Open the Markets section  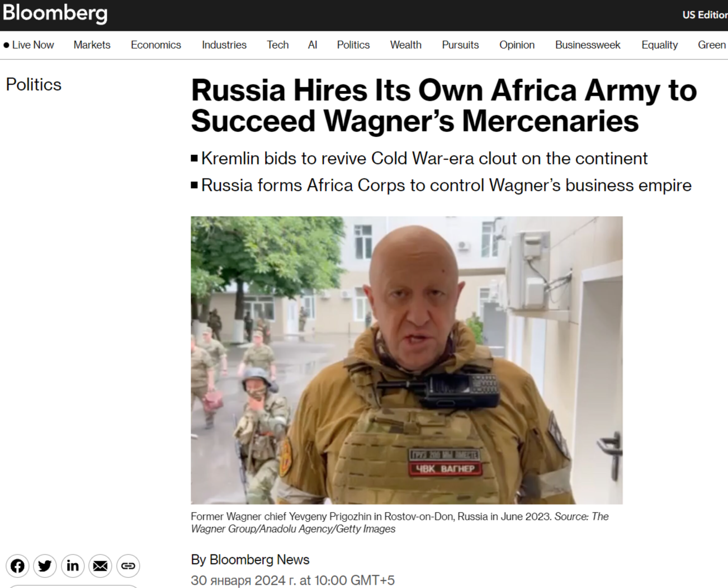92,45
